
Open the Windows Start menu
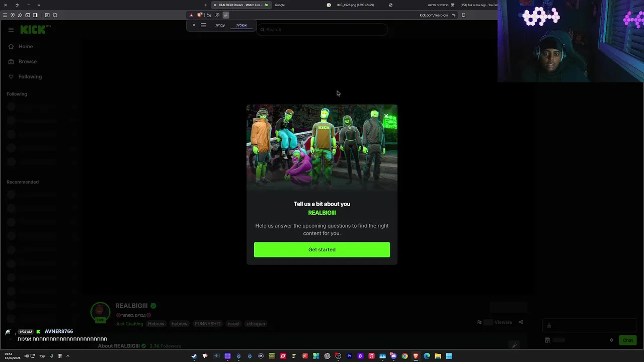coord(449,356)
